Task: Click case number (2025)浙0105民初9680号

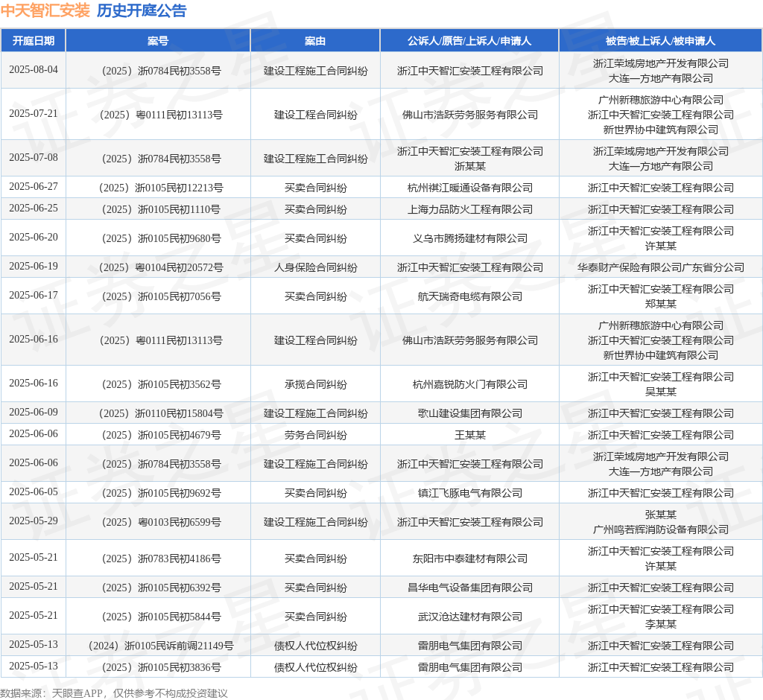Action: tap(161, 238)
